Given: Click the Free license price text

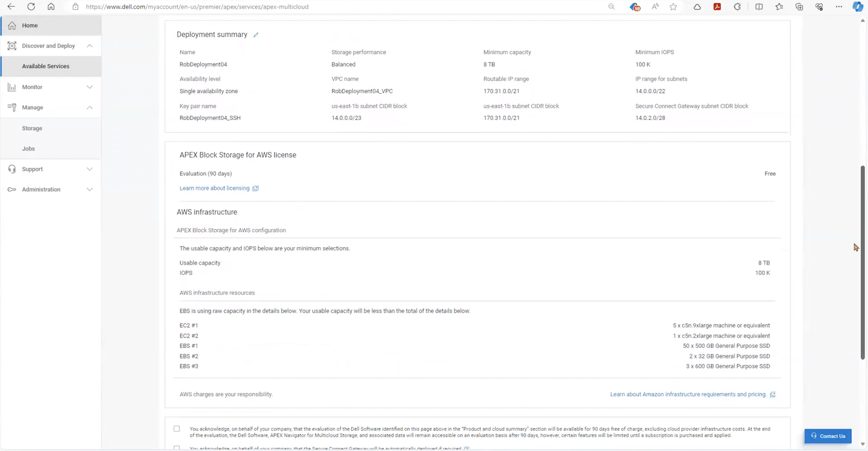Looking at the screenshot, I should point(770,174).
